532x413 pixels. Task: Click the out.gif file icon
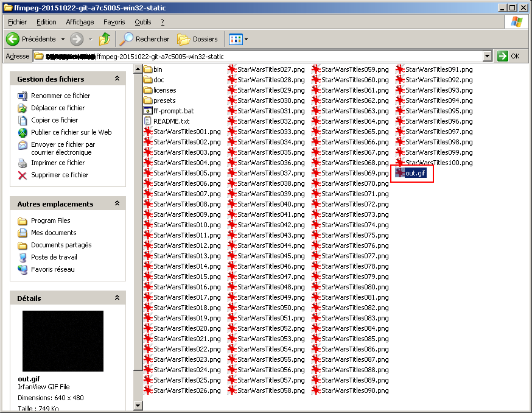coord(400,173)
